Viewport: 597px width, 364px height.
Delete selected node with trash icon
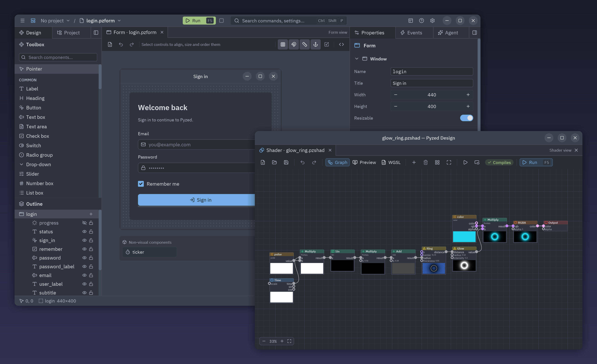(426, 162)
